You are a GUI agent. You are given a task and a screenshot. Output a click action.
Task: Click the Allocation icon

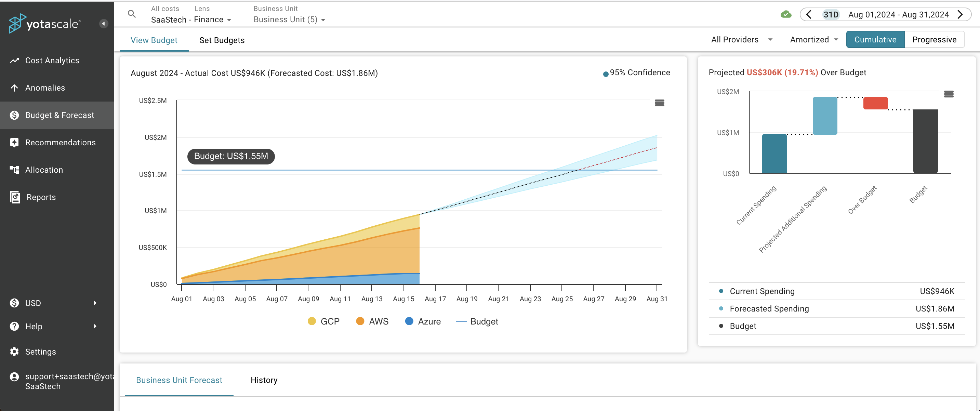point(14,170)
